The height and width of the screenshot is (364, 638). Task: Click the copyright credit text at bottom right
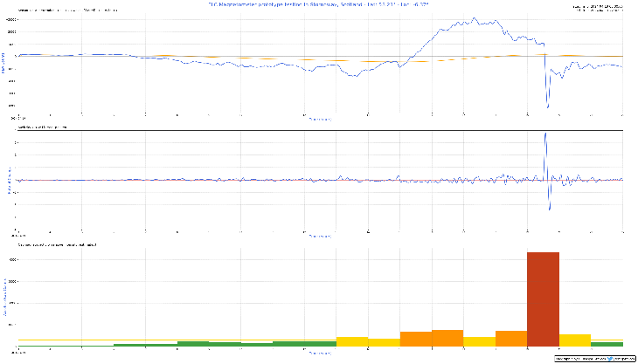click(x=576, y=359)
